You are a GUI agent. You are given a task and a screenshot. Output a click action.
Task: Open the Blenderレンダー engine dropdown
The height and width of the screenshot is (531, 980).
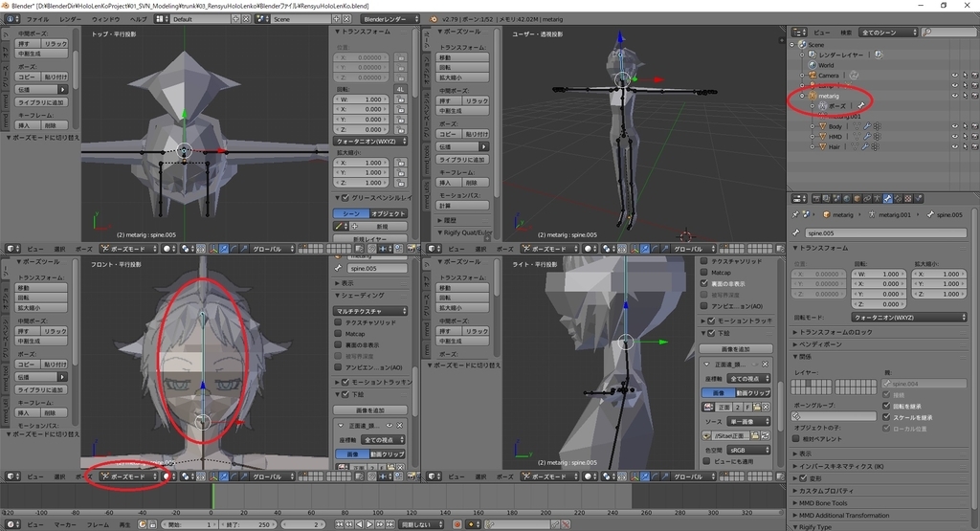click(390, 19)
